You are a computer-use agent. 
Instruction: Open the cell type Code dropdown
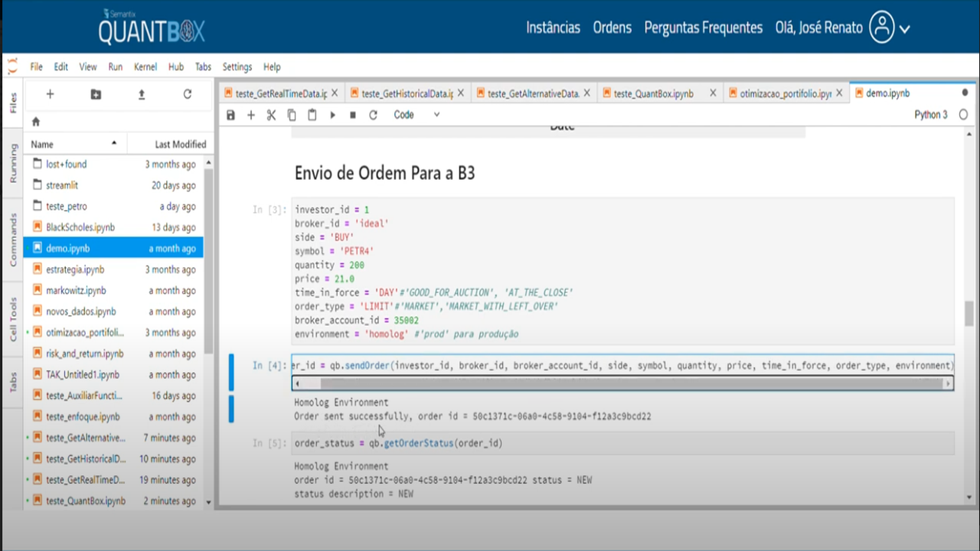pos(416,115)
